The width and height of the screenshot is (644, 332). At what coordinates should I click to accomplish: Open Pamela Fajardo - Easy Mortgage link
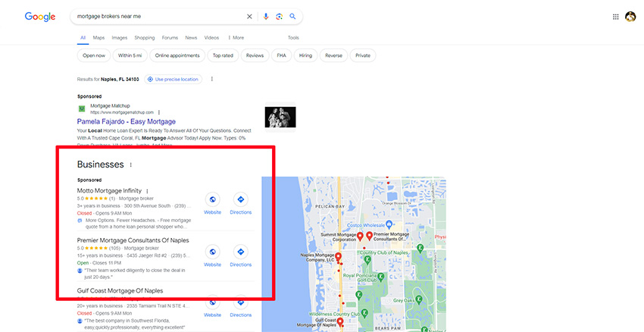tap(126, 121)
